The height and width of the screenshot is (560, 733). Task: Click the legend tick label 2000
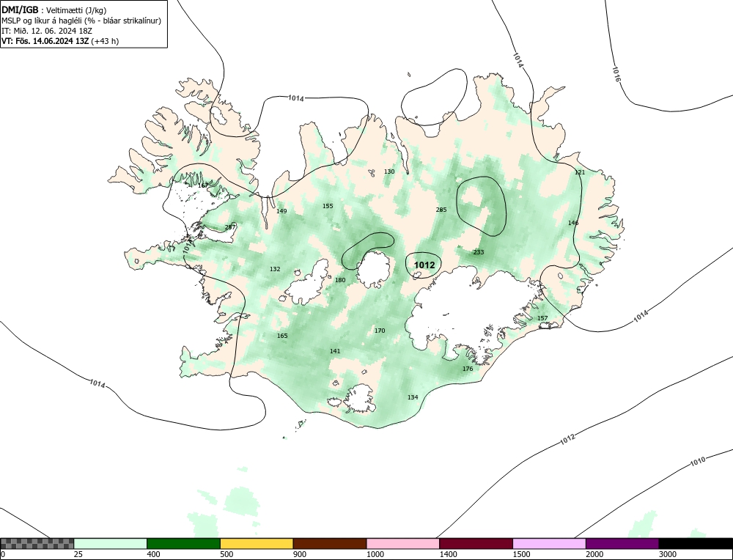[594, 554]
